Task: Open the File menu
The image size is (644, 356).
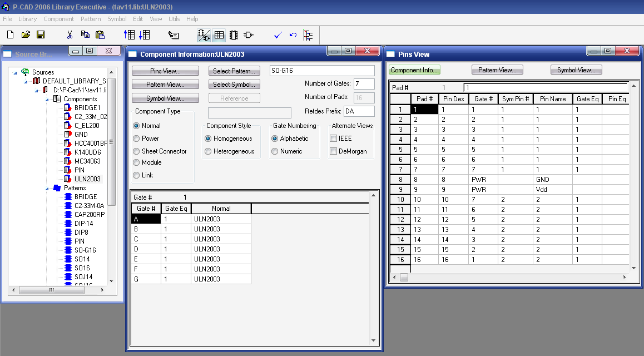Action: click(x=7, y=19)
